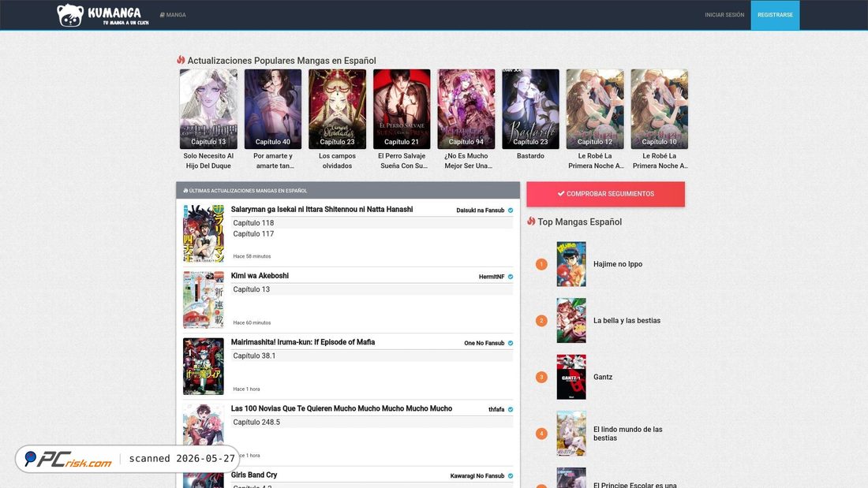Image resolution: width=868 pixels, height=488 pixels.
Task: Open Las 100 Novias Que Te Quieren title
Action: click(x=342, y=408)
